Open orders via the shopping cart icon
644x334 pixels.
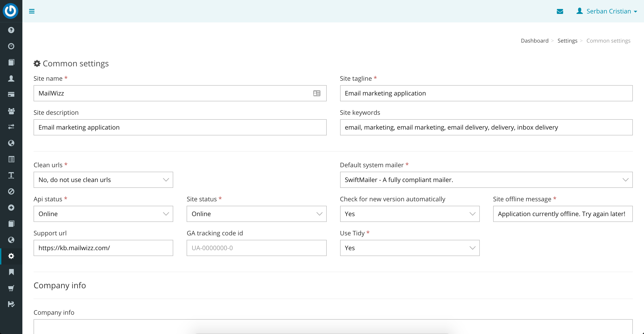[x=11, y=288]
